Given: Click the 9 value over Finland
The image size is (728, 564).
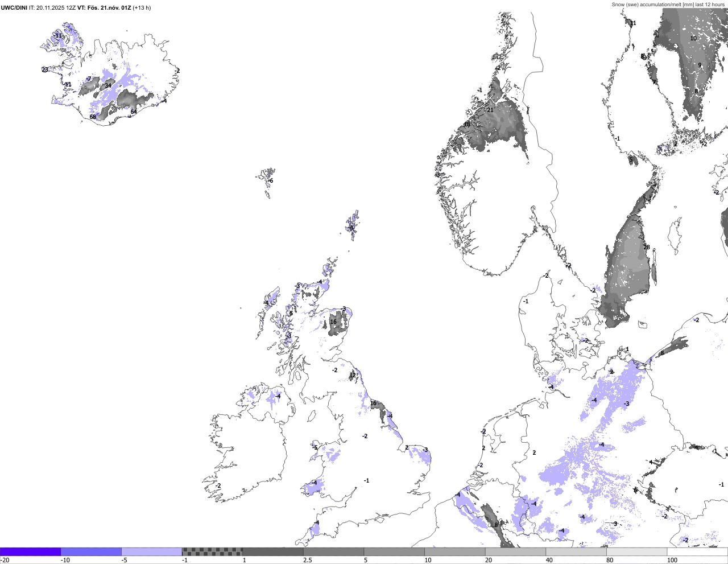Looking at the screenshot, I should click(x=700, y=65).
